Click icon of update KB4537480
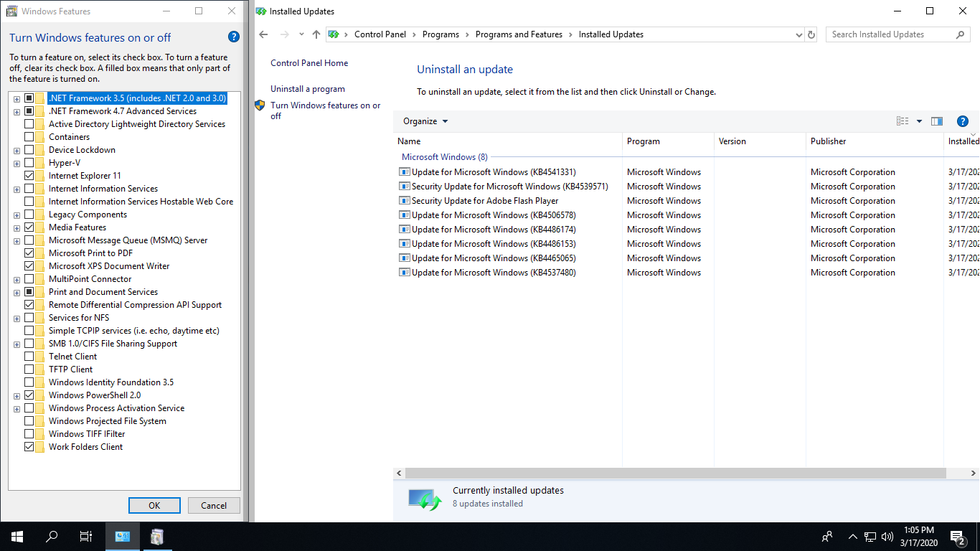This screenshot has width=980, height=551. coord(404,273)
